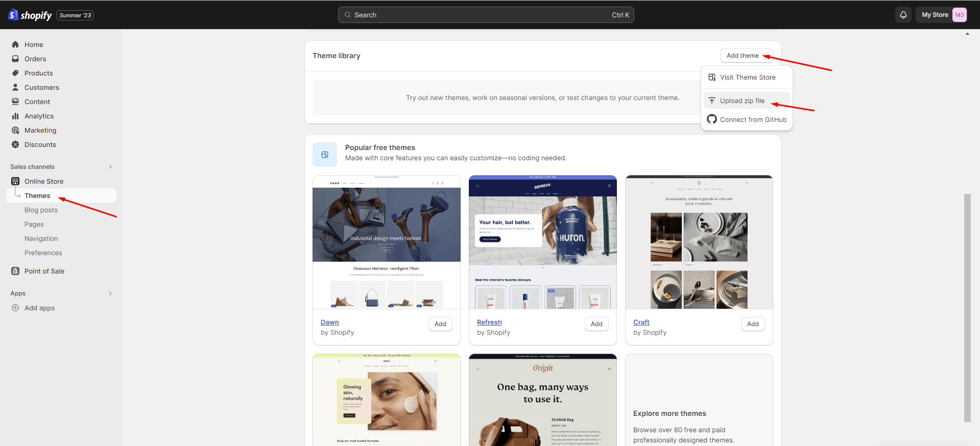Go to Pages in sidebar
Image resolution: width=980 pixels, height=446 pixels.
pyautogui.click(x=34, y=224)
